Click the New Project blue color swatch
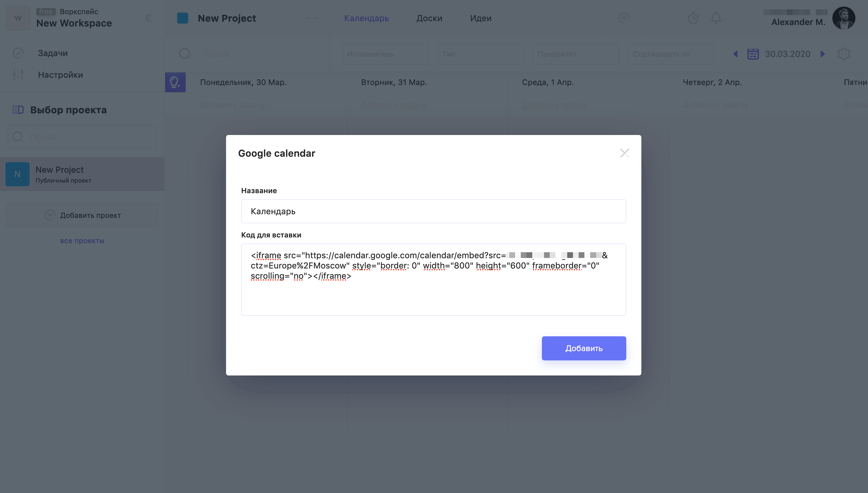868x493 pixels. coord(182,18)
